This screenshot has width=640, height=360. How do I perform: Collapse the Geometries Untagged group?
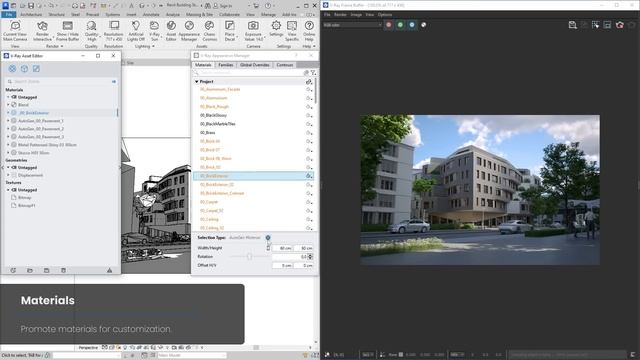8,167
